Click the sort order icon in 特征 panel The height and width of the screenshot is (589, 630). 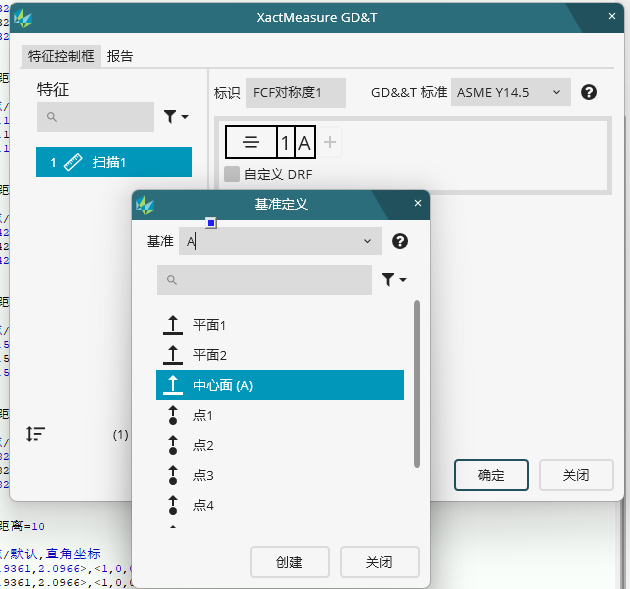tap(35, 434)
